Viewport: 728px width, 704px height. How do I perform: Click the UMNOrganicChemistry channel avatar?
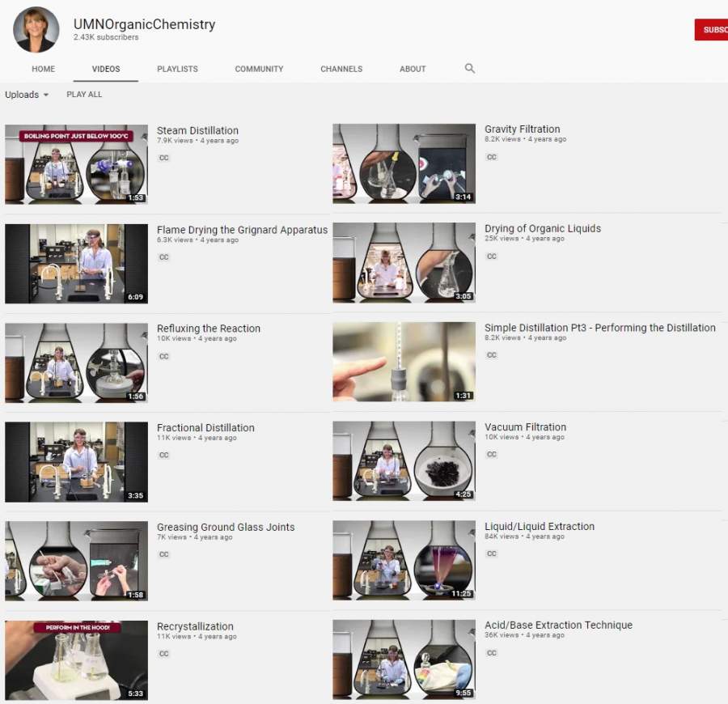coord(36,30)
